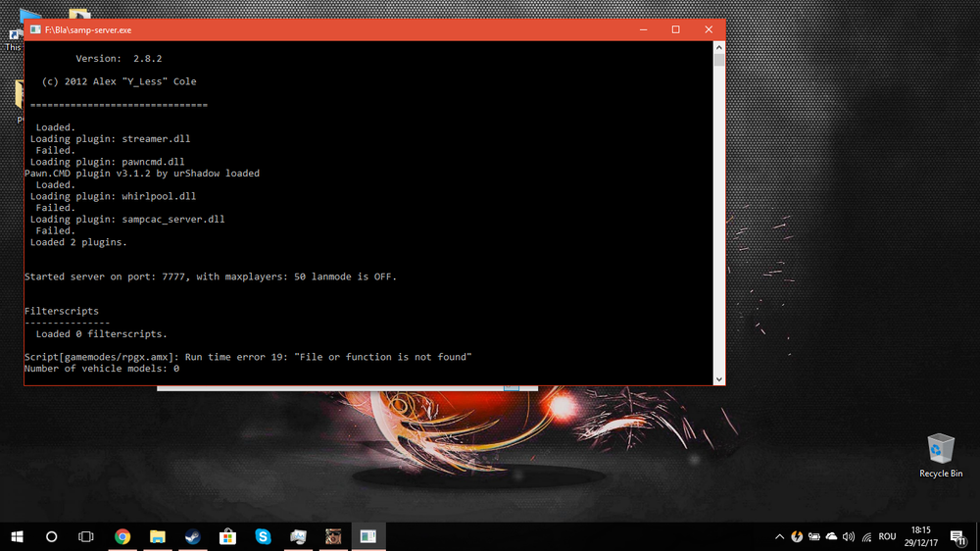Image resolution: width=980 pixels, height=551 pixels.
Task: Close the samp-server.exe console window
Action: pos(709,30)
